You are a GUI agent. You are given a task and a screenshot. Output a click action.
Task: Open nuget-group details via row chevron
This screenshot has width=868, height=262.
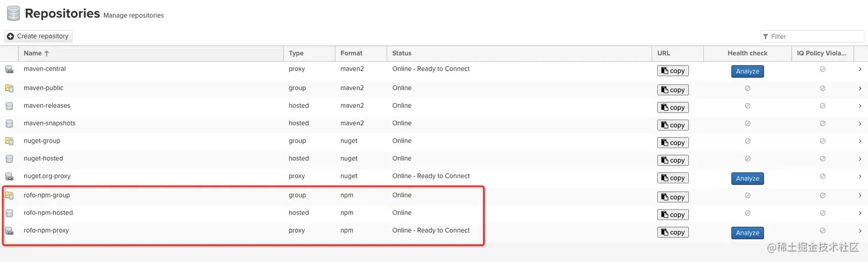[x=861, y=141]
